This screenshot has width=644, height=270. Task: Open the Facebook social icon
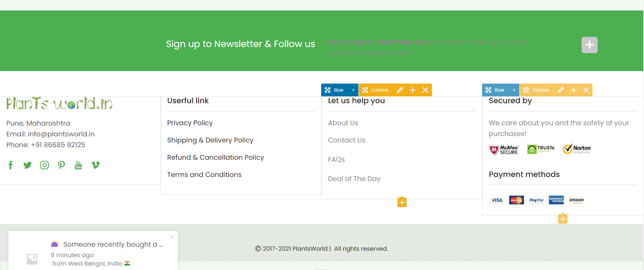click(x=11, y=165)
